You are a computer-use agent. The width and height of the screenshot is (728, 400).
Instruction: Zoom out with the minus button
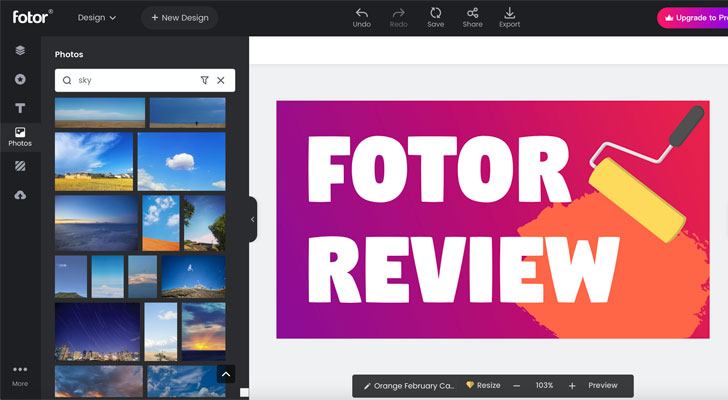(517, 386)
